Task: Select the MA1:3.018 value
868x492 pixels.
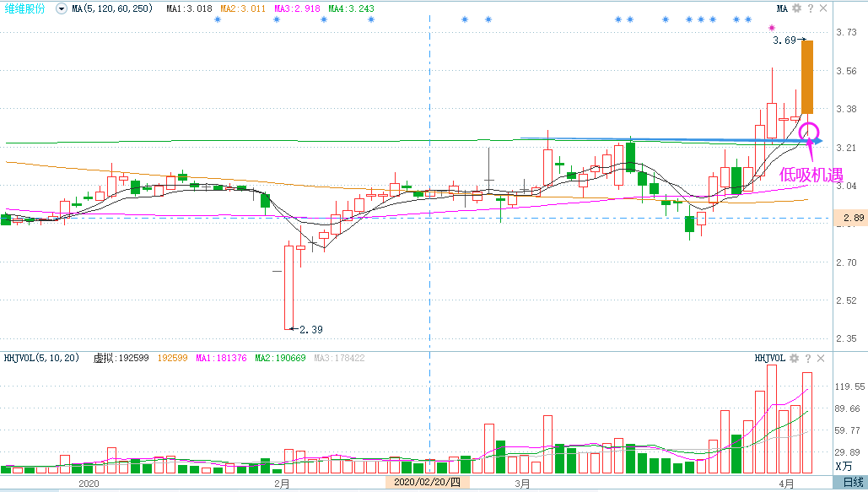Action: pos(189,9)
